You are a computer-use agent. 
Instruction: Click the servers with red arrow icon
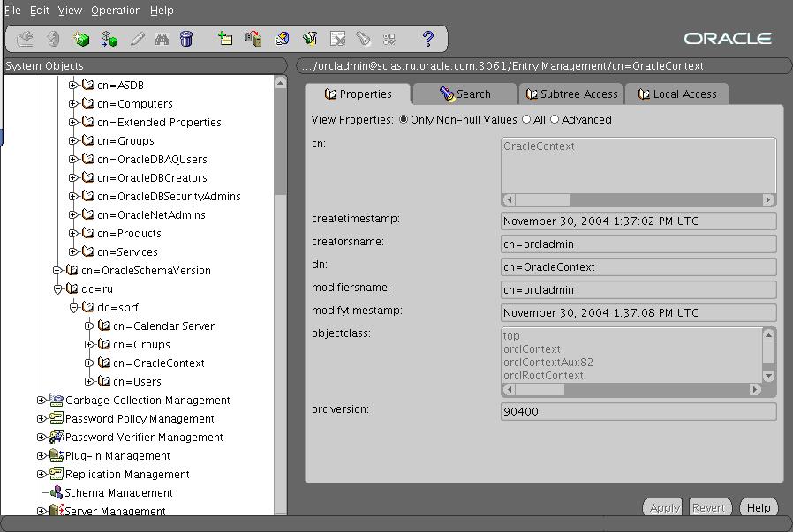[x=253, y=39]
